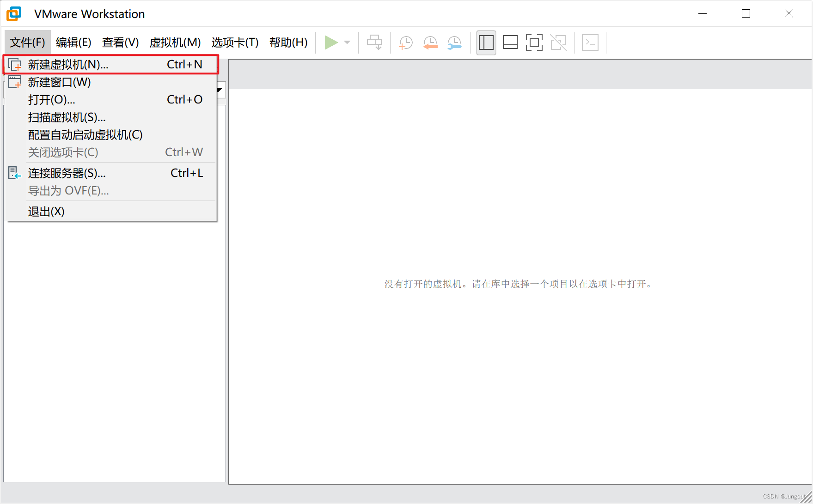
Task: Open the 编辑(E) menu
Action: 73,43
